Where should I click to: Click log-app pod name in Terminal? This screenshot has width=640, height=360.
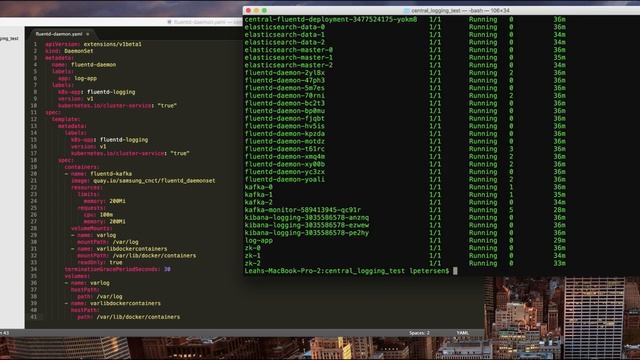tap(258, 240)
